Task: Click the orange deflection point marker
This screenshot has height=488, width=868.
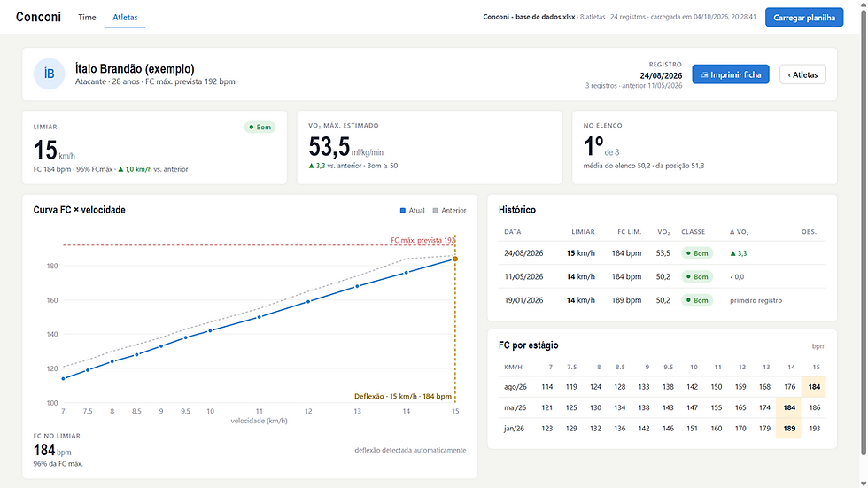Action: (455, 259)
